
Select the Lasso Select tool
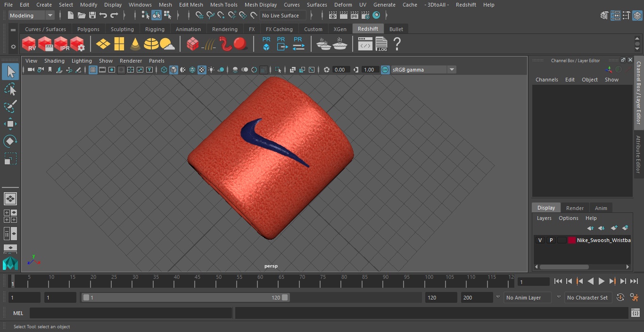(10, 89)
